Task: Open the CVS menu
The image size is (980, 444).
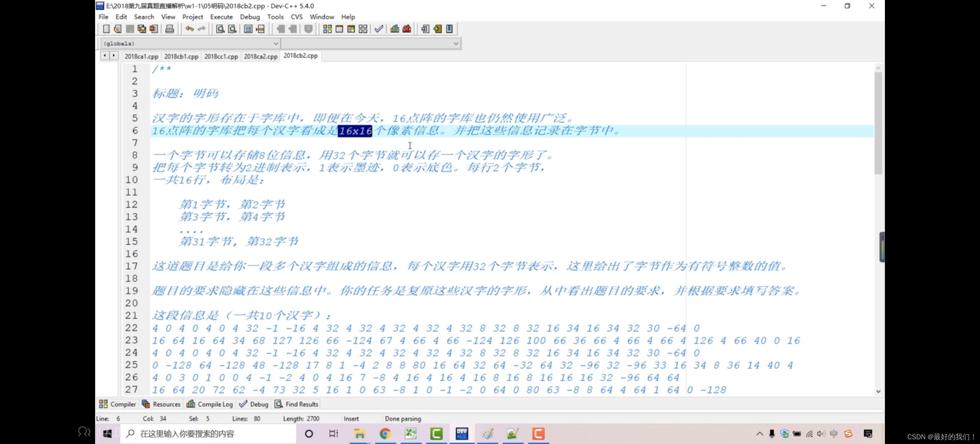Action: [297, 17]
